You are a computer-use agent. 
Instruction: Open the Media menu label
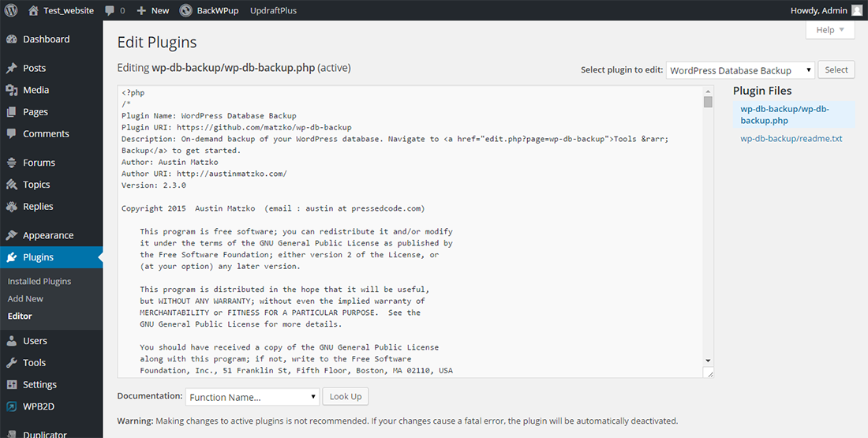[36, 90]
